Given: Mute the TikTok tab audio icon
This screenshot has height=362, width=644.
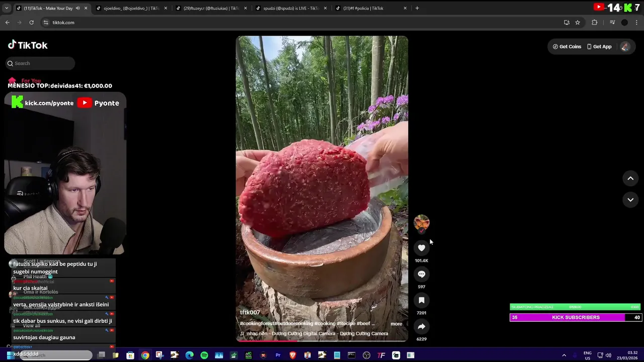Looking at the screenshot, I should pyautogui.click(x=77, y=8).
